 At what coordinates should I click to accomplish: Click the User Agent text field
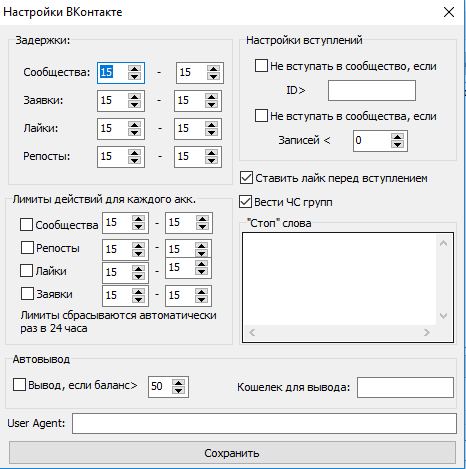point(264,424)
